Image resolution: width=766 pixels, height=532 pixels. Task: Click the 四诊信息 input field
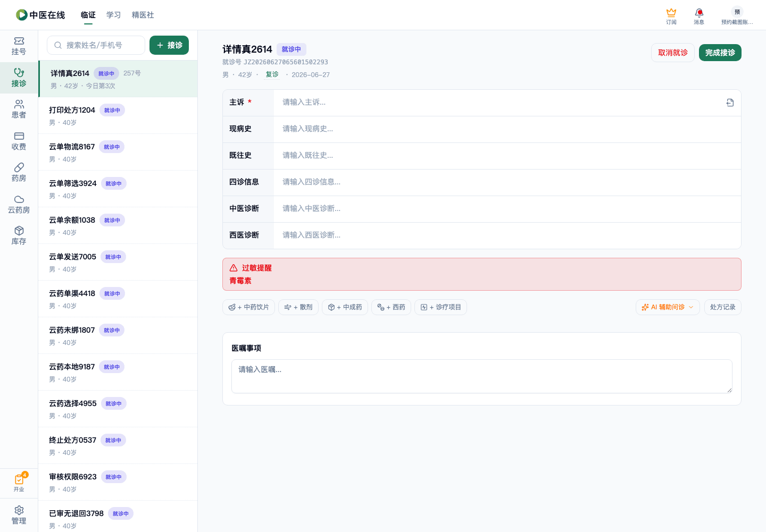507,182
